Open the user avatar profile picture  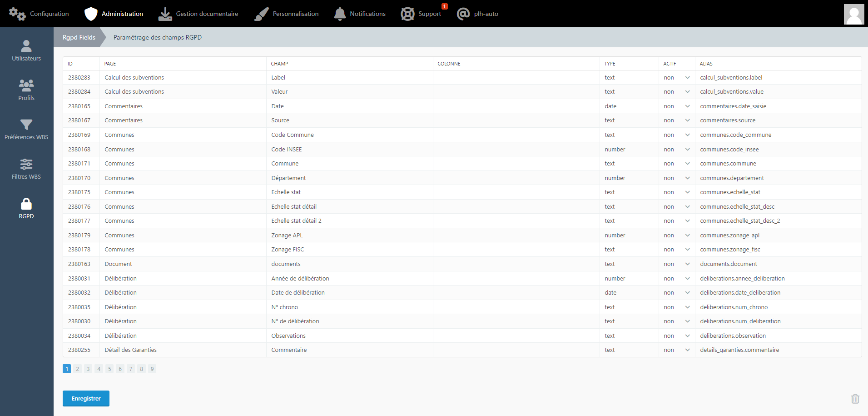point(853,14)
